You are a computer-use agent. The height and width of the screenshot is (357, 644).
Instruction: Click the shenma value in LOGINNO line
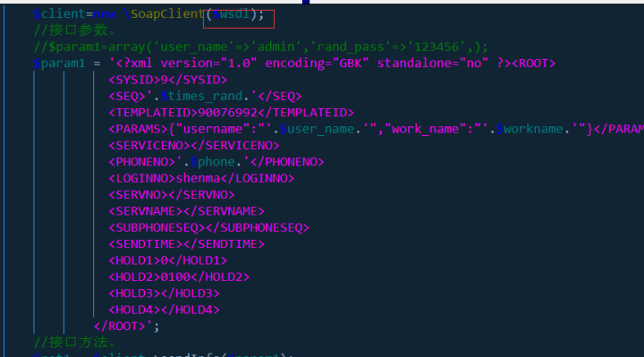tap(198, 178)
